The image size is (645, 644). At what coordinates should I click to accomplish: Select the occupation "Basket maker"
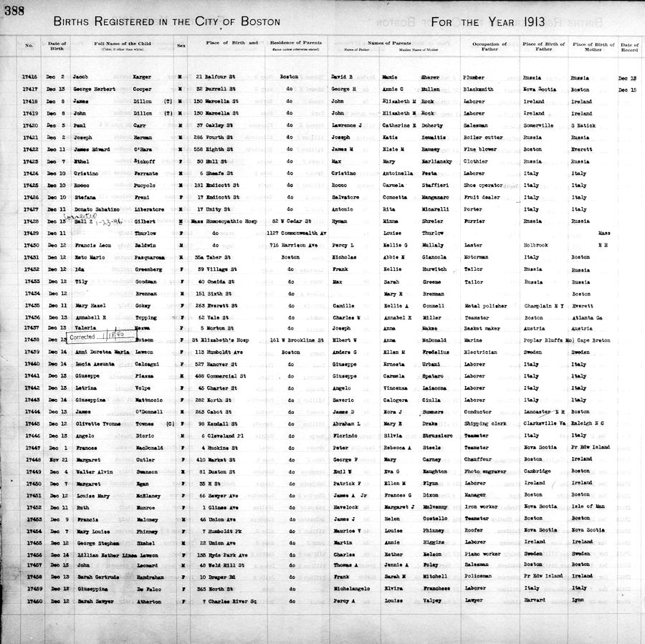coord(482,329)
